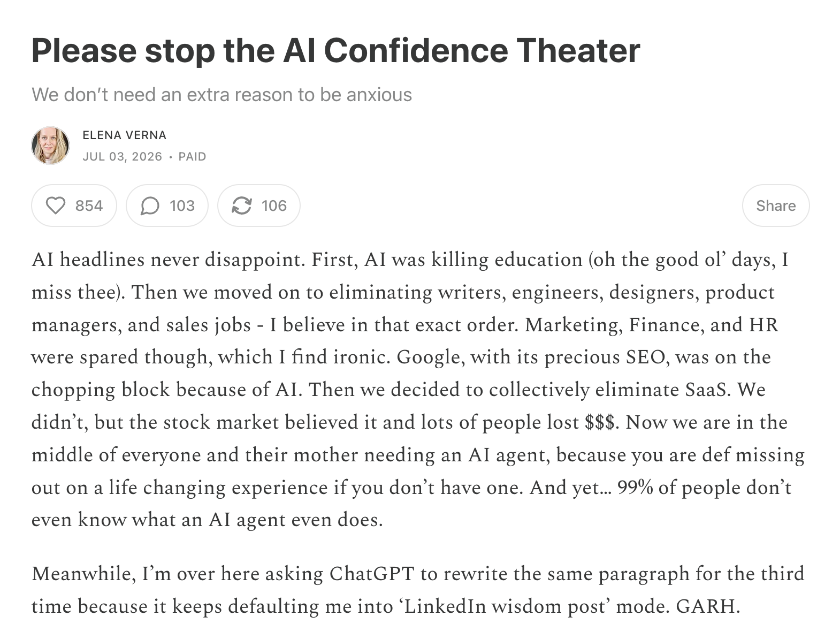Click the '99%' figure in the paragraph
This screenshot has width=840, height=639.
tap(635, 488)
